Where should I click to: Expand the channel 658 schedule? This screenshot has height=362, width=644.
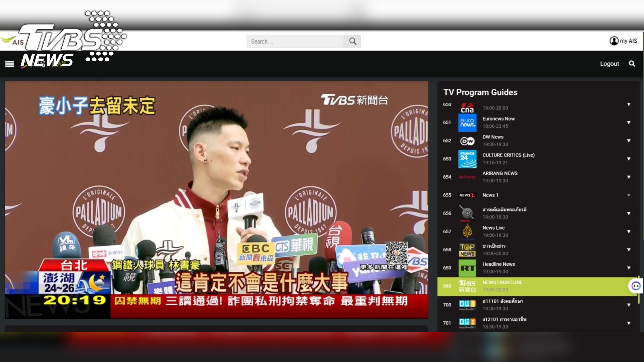(629, 250)
